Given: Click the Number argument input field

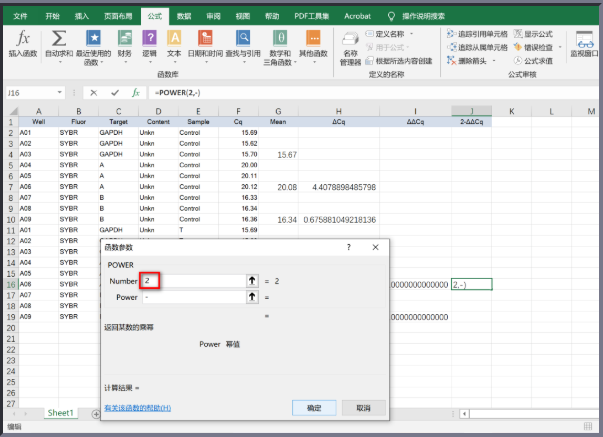Looking at the screenshot, I should point(194,281).
